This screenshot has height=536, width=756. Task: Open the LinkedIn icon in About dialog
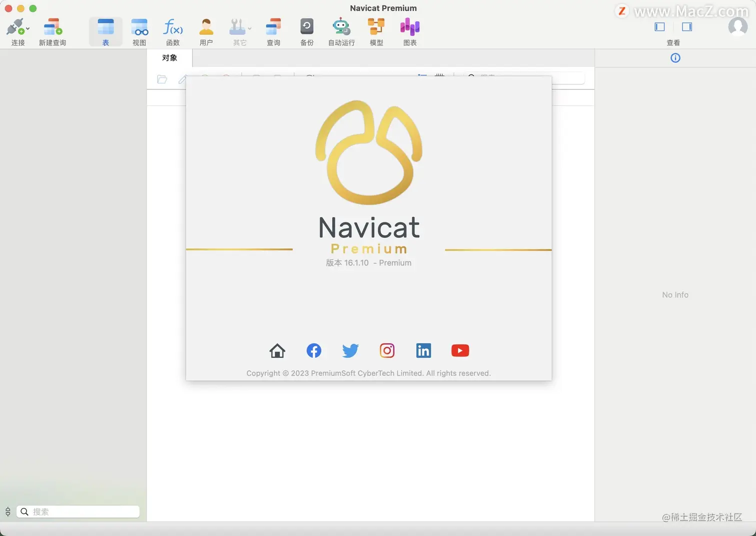(423, 351)
